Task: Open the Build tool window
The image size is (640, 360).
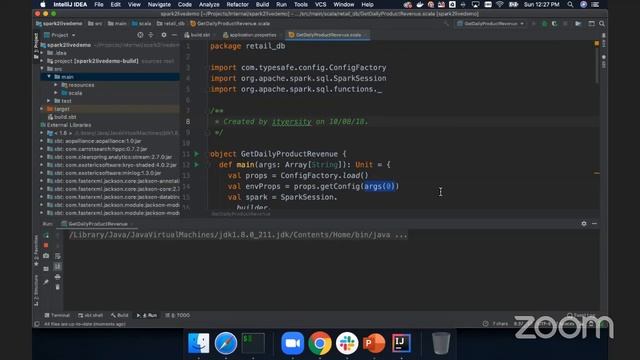Action: [x=119, y=315]
